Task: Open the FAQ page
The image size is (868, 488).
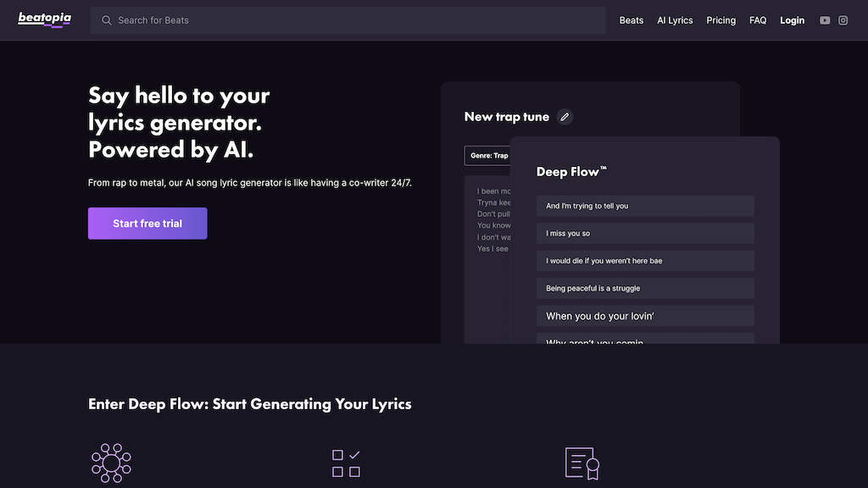Action: pyautogui.click(x=758, y=20)
